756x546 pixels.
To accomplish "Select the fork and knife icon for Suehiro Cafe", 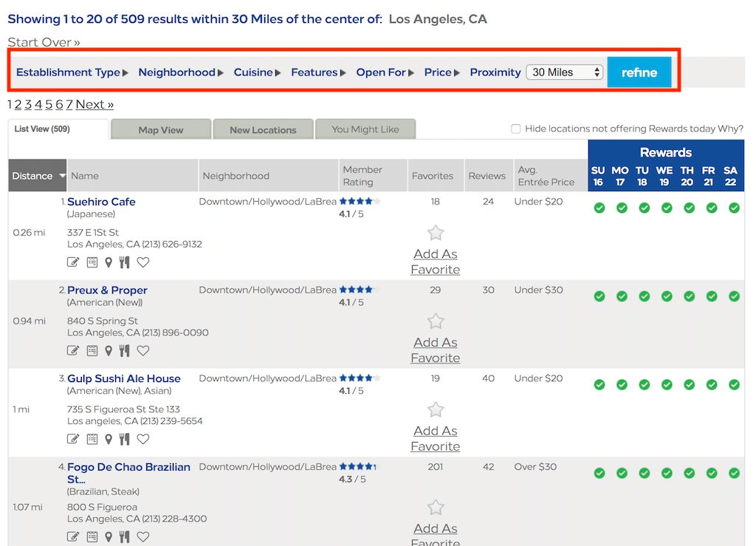I will tap(124, 262).
